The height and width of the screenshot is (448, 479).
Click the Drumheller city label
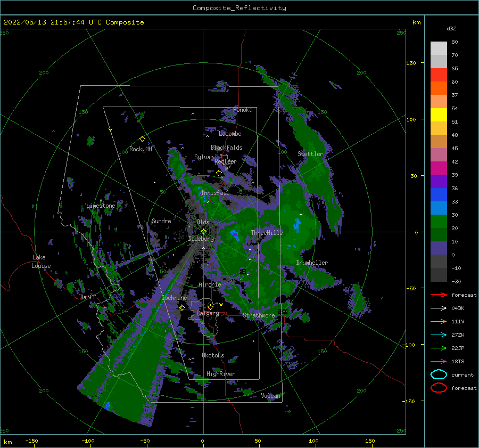[312, 263]
